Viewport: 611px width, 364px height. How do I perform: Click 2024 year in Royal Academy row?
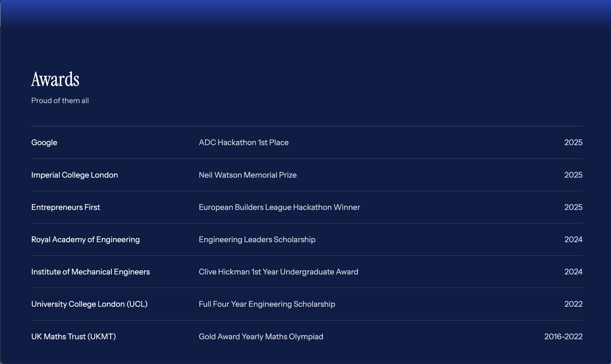(x=573, y=240)
